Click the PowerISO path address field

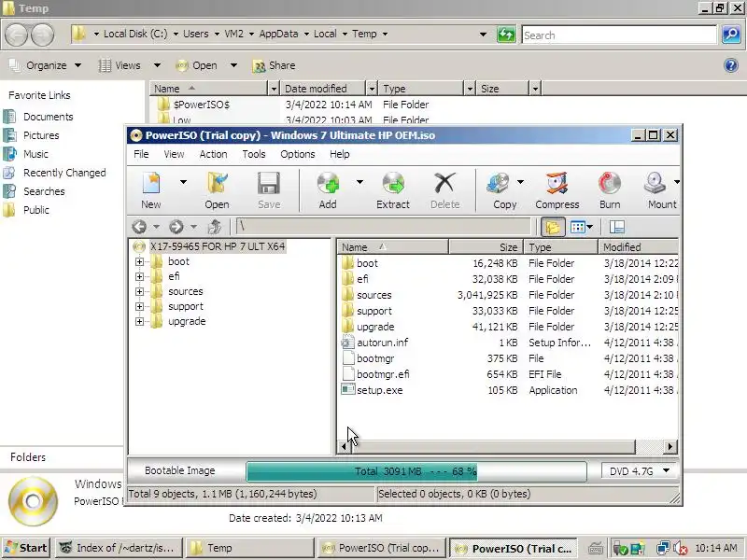tap(383, 227)
